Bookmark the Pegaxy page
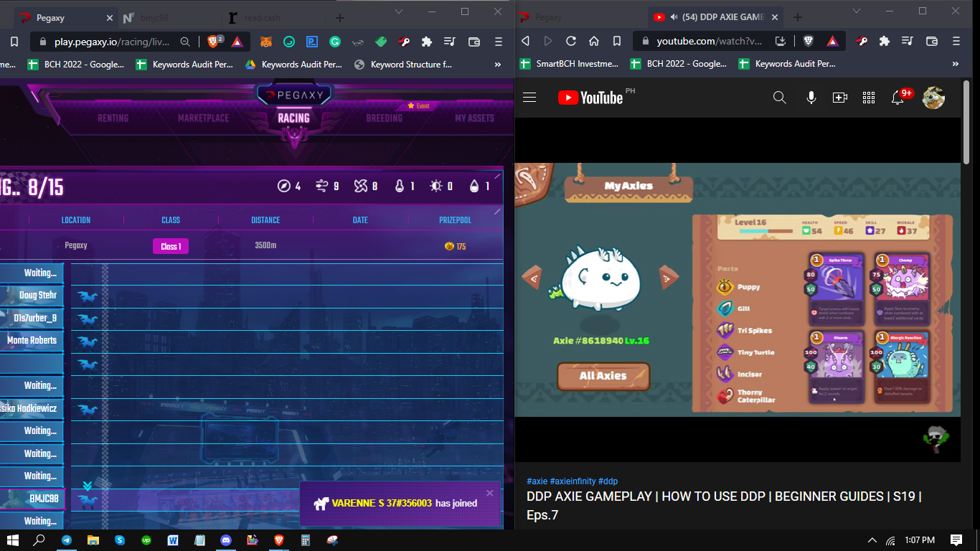This screenshot has width=980, height=551. [x=14, y=42]
